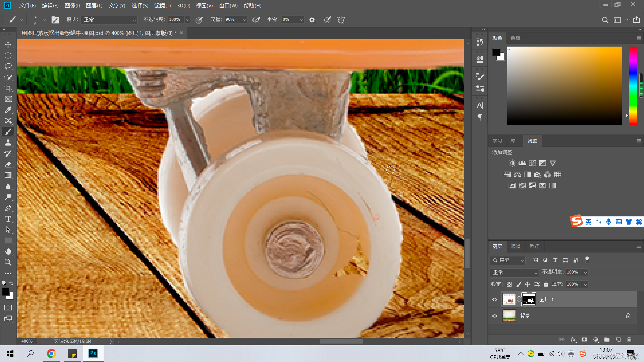Viewport: 644px width, 362px height.
Task: Select the layer mask thumbnail of 图层 1
Action: click(529, 300)
